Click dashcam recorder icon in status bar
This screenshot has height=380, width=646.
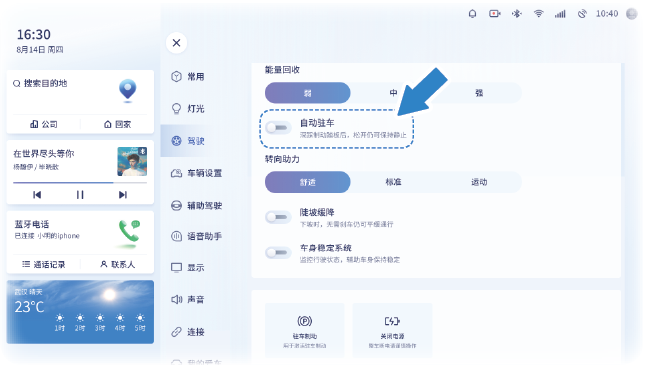[495, 14]
